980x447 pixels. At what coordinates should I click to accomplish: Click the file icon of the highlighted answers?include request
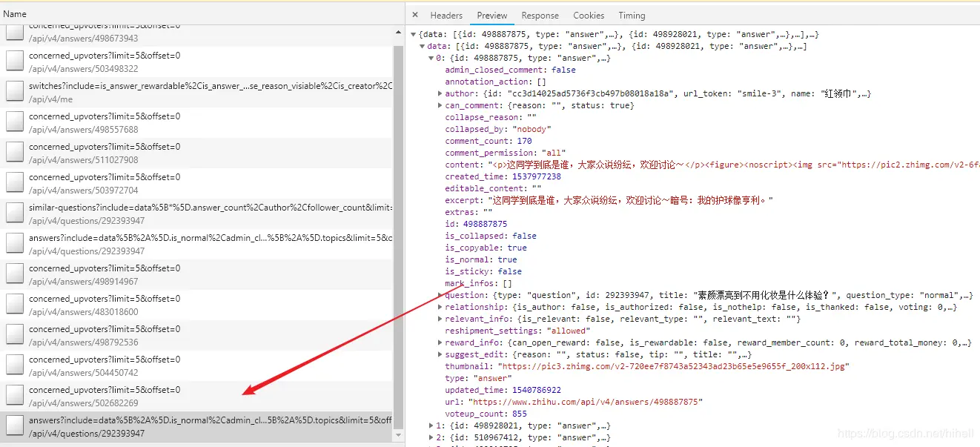(15, 426)
